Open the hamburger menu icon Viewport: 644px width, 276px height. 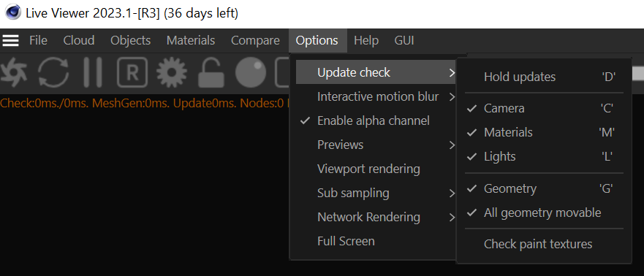(x=11, y=41)
